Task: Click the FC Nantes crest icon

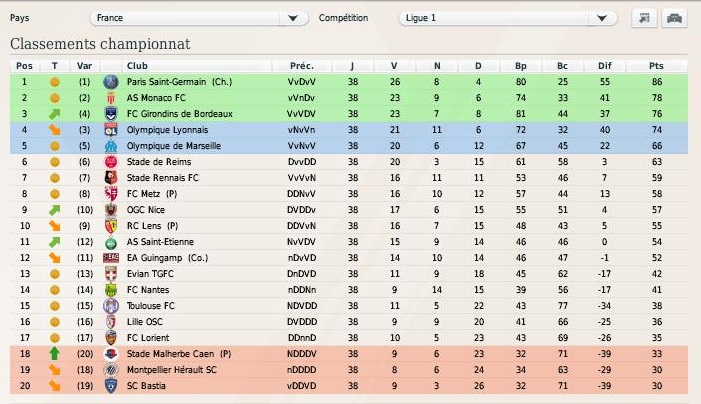Action: (110, 290)
